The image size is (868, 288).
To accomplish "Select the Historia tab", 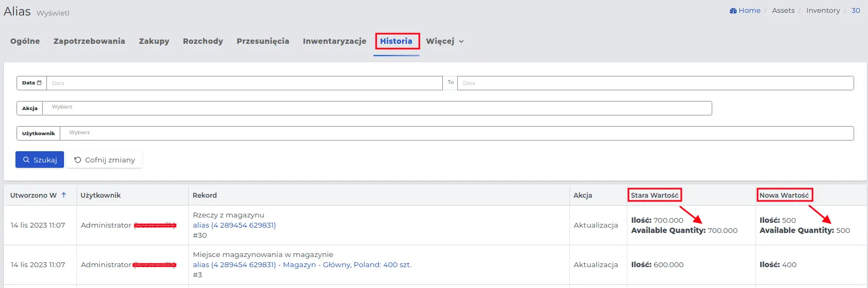I will [x=396, y=41].
